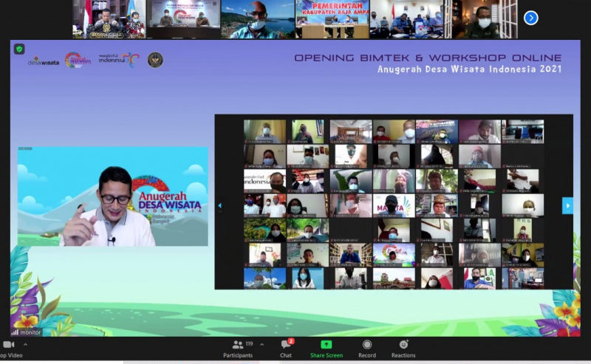
Task: Show next participants with blue arrow button
Action: pyautogui.click(x=530, y=18)
